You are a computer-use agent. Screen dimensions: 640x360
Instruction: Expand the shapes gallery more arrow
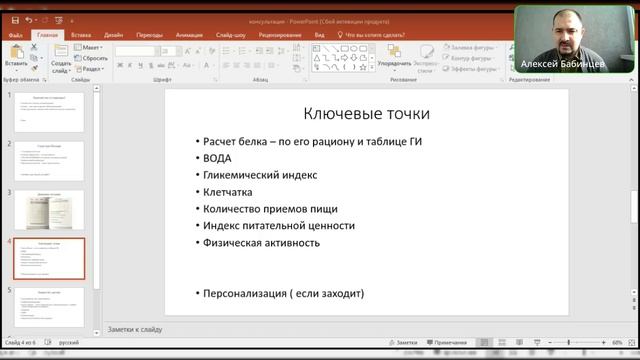tap(372, 68)
